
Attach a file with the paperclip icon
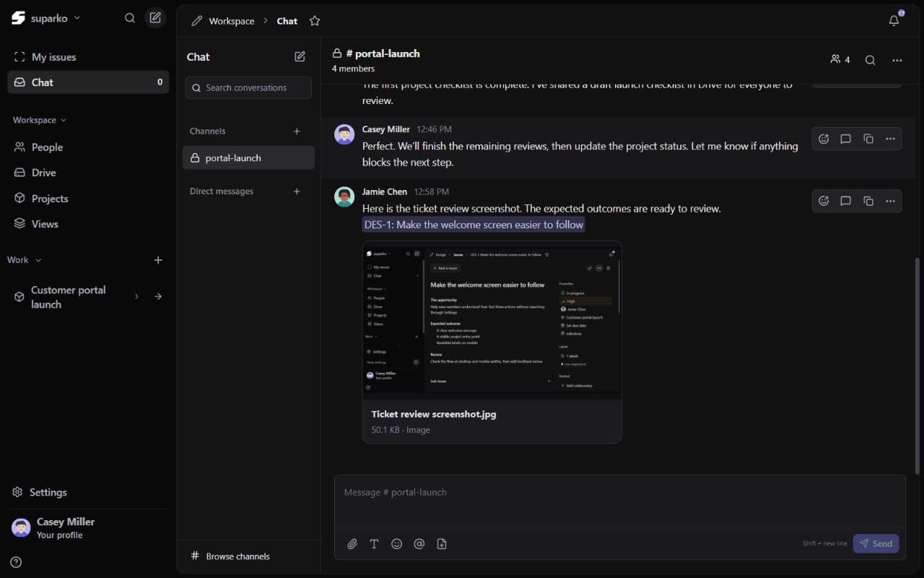coord(352,544)
